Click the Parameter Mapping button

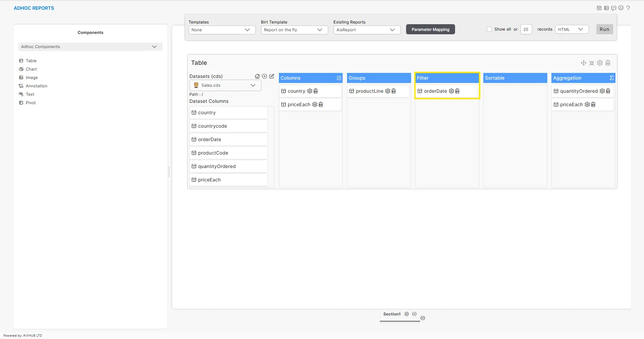430,30
